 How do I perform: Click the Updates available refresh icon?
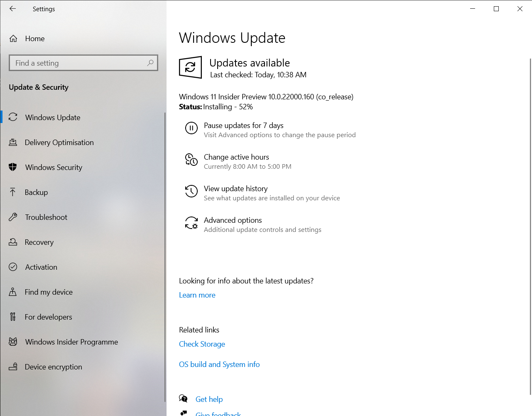click(x=190, y=67)
